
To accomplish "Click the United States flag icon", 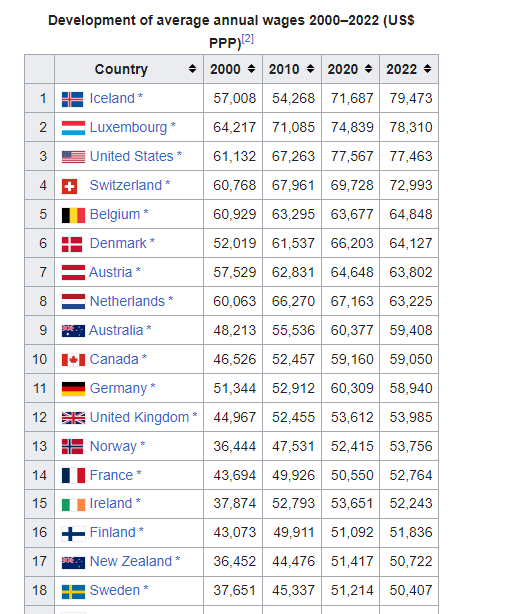I will pos(73,157).
